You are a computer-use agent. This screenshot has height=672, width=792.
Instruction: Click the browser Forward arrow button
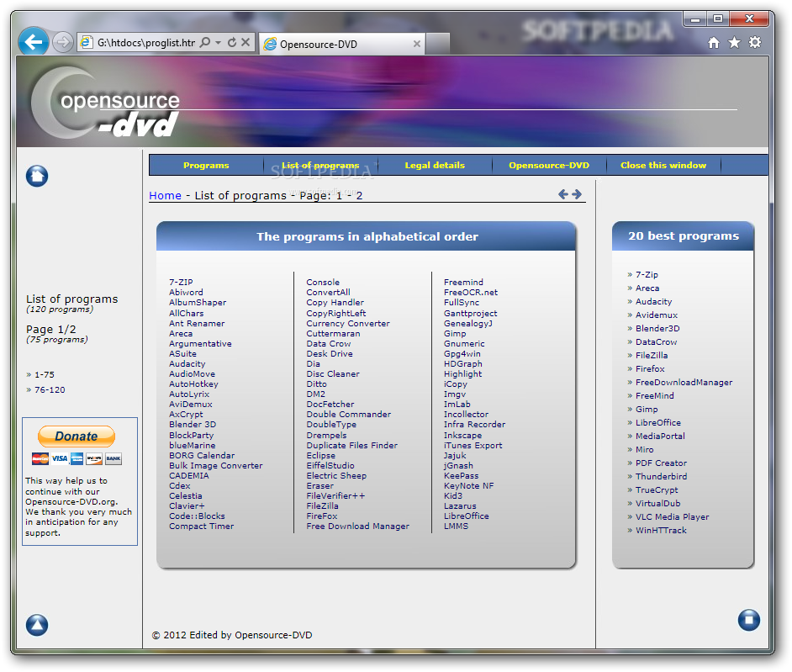(x=62, y=42)
